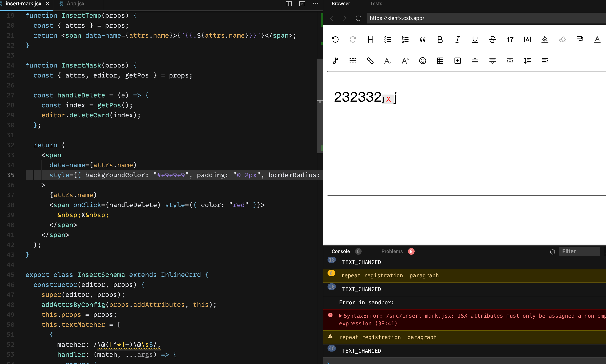The height and width of the screenshot is (364, 606).
Task: Pick a text color with the underlined A icon
Action: pyautogui.click(x=597, y=39)
